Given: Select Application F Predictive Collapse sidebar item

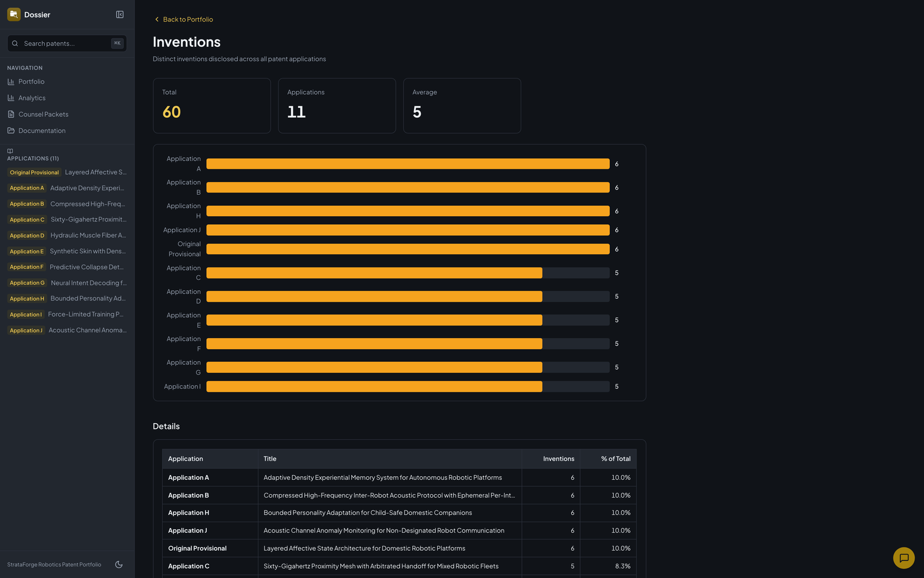Looking at the screenshot, I should point(67,267).
